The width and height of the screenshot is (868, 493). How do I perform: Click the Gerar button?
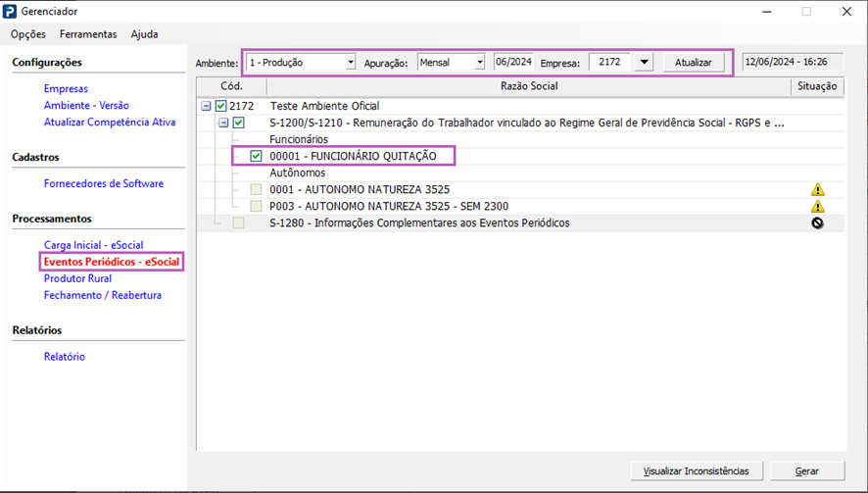click(806, 471)
